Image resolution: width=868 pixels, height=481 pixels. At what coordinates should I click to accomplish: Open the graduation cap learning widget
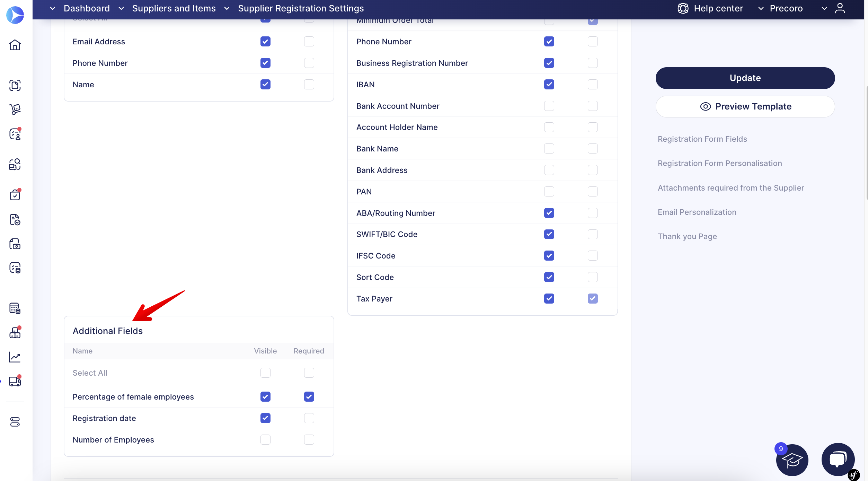(792, 460)
